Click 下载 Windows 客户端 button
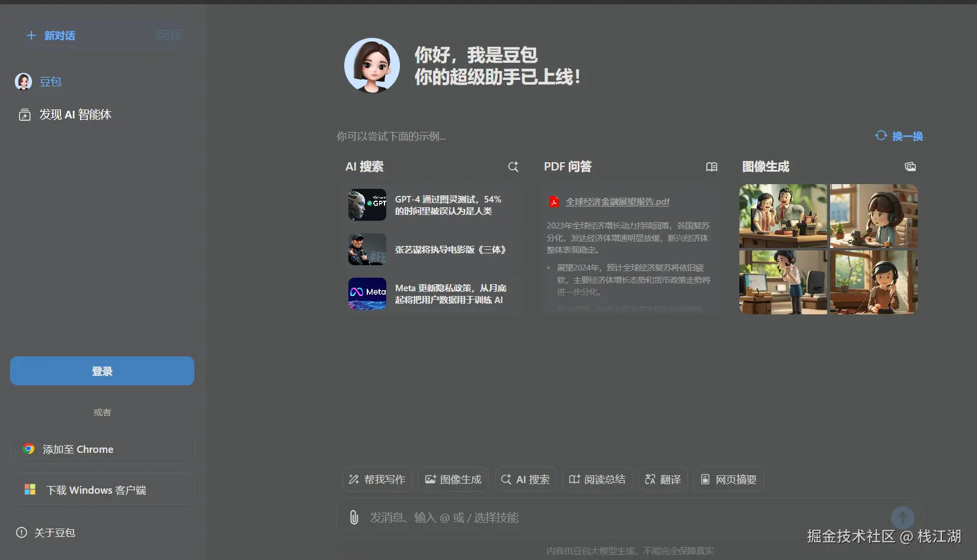The width and height of the screenshot is (977, 560). [x=102, y=490]
